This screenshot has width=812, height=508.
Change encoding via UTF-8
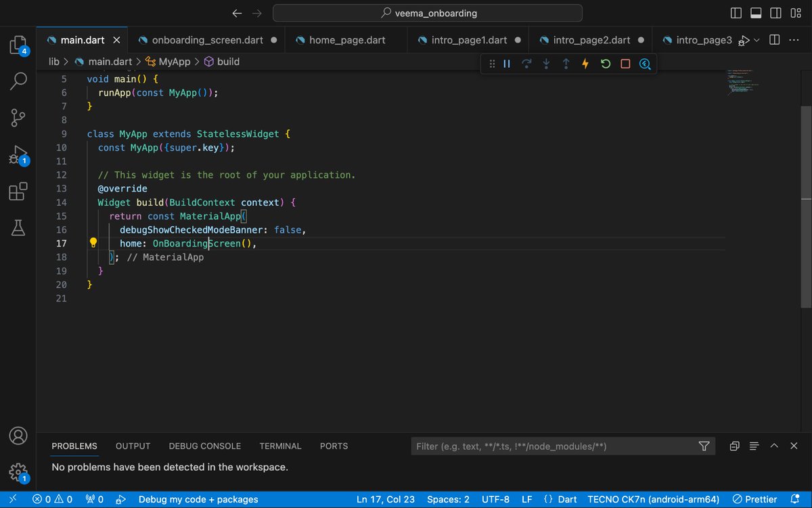tap(495, 499)
